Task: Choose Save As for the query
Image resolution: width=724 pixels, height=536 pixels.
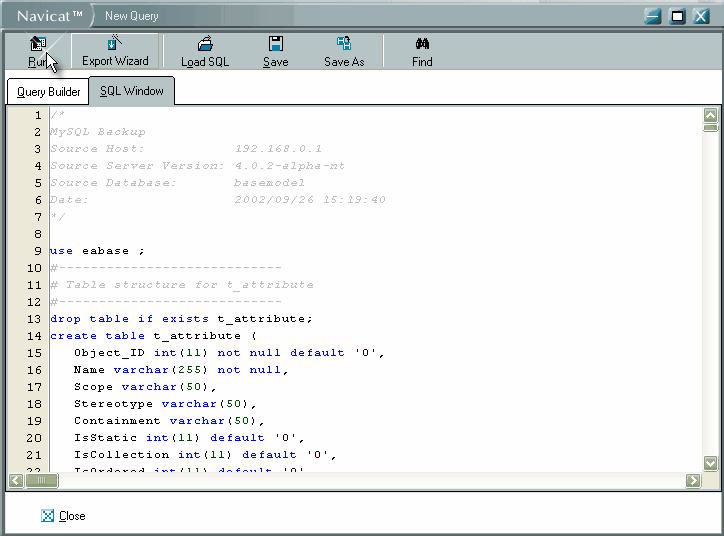Action: [344, 51]
